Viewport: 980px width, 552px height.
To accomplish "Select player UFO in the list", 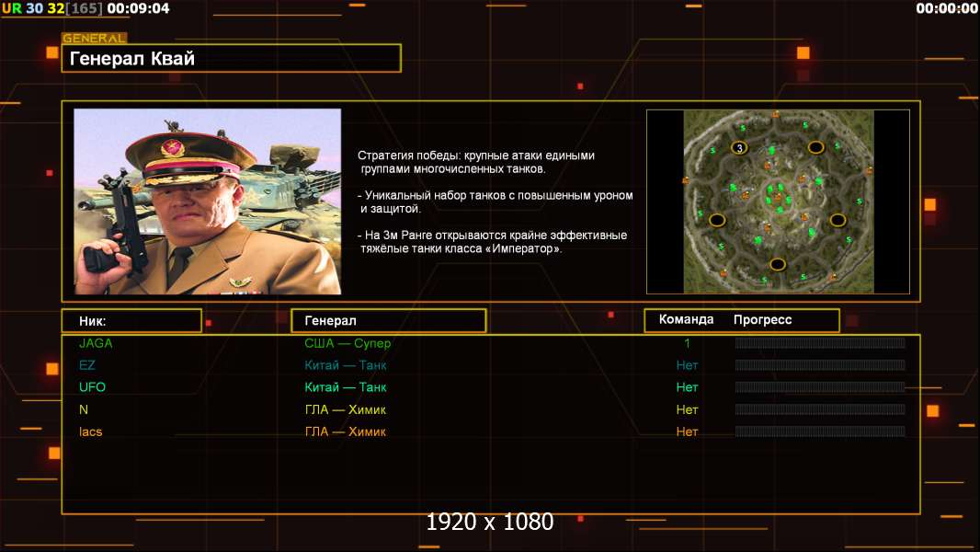I will pyautogui.click(x=92, y=387).
